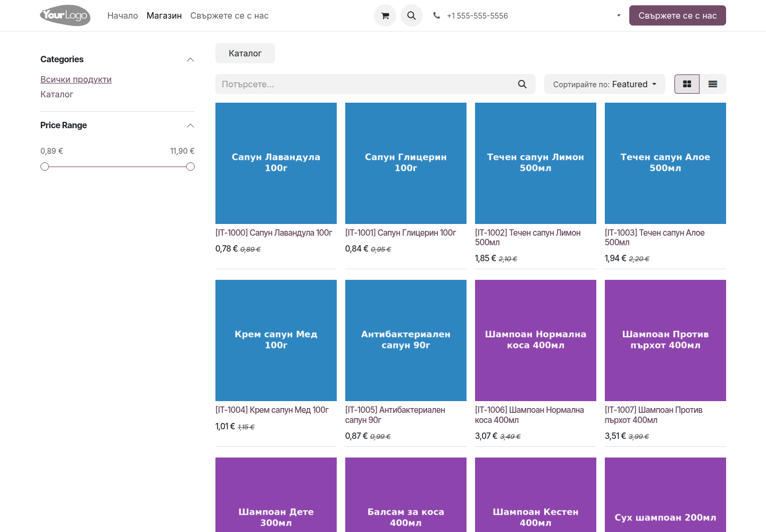The height and width of the screenshot is (532, 766).
Task: Submit the product search with magnifier button
Action: tap(522, 84)
